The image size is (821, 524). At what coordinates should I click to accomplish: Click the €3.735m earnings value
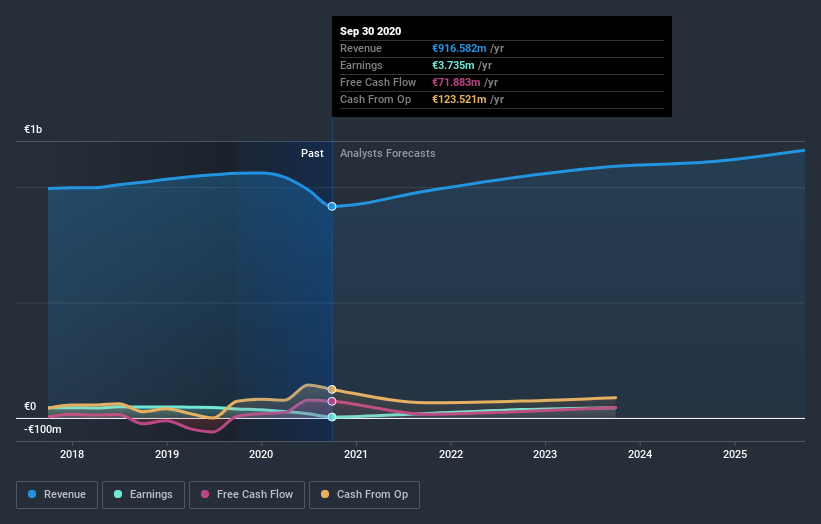453,65
